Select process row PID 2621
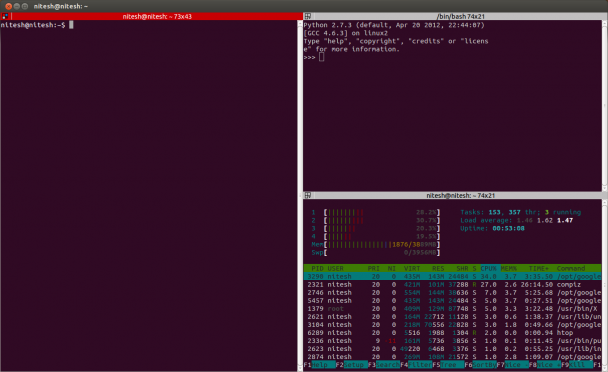 (452, 317)
